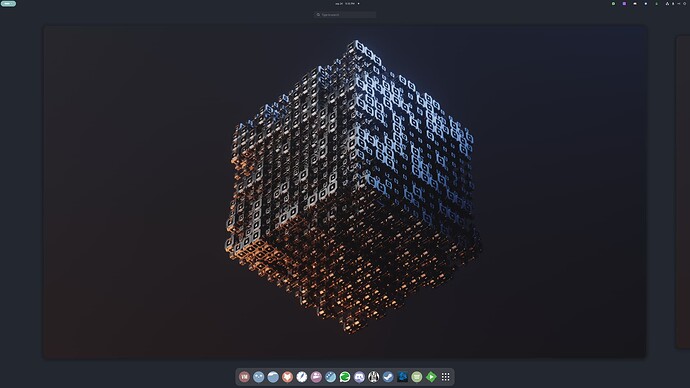The width and height of the screenshot is (690, 388).
Task: Launch WhatsApp from the dock
Action: [345, 377]
